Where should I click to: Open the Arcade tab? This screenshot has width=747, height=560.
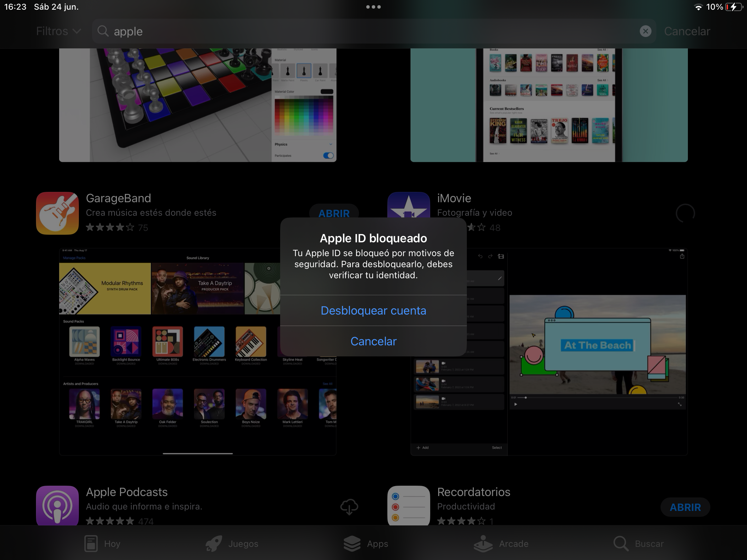coord(501,544)
